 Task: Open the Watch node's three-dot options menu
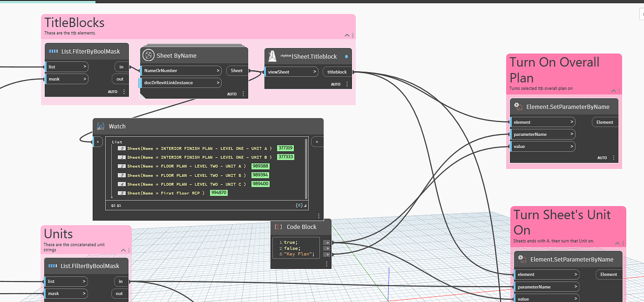tap(319, 216)
